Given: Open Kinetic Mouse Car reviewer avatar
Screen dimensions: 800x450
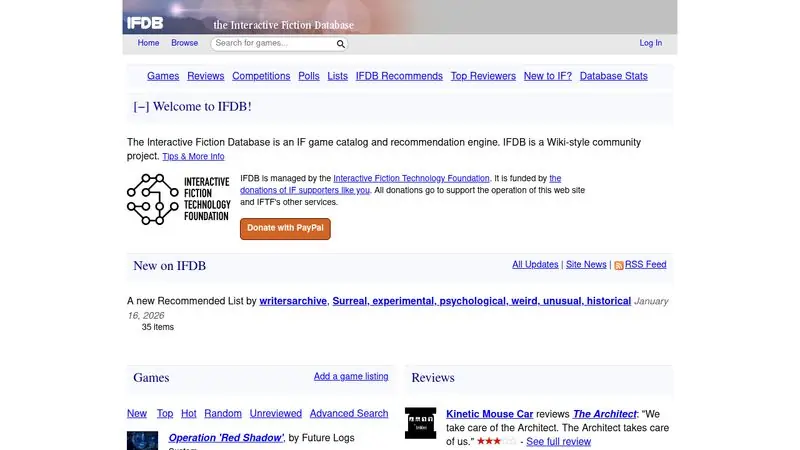Looking at the screenshot, I should (420, 423).
